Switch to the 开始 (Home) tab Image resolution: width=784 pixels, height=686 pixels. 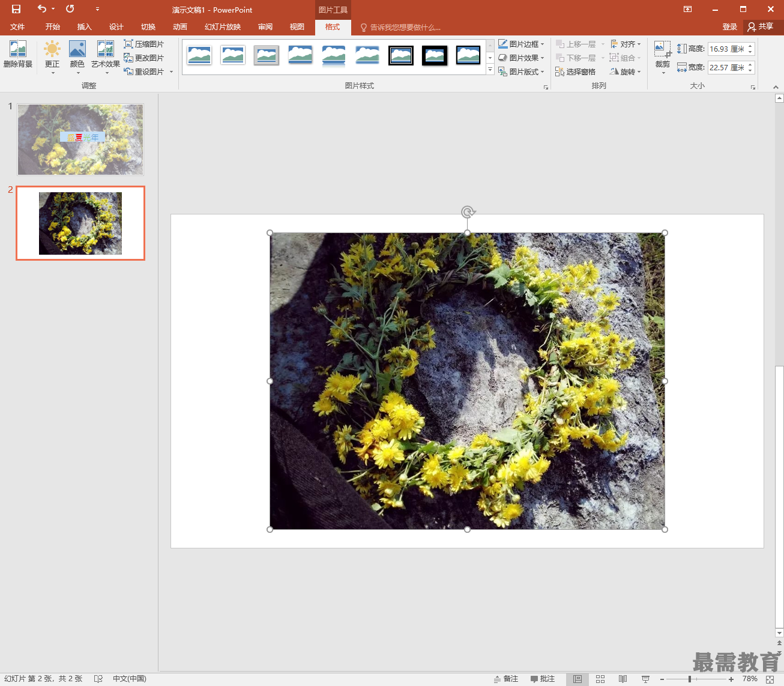click(x=53, y=27)
